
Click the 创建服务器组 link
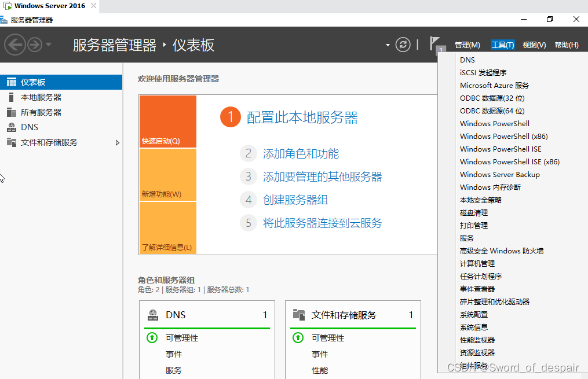[295, 200]
